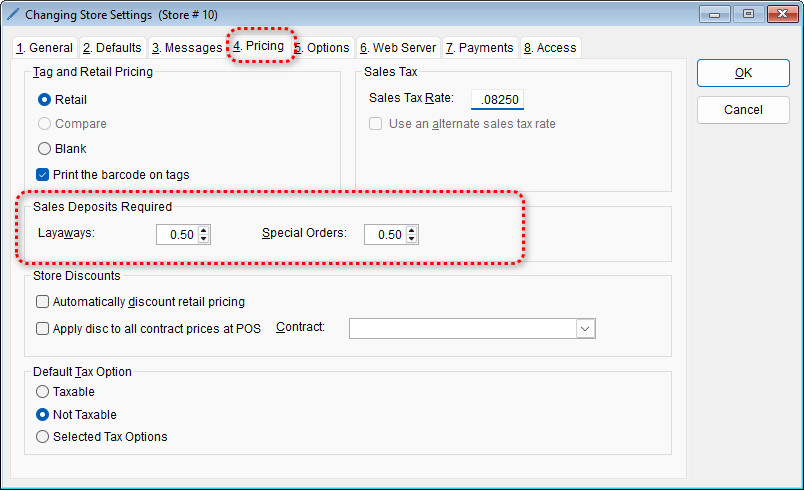This screenshot has height=490, width=804.
Task: Switch to the General tab
Action: click(x=45, y=48)
